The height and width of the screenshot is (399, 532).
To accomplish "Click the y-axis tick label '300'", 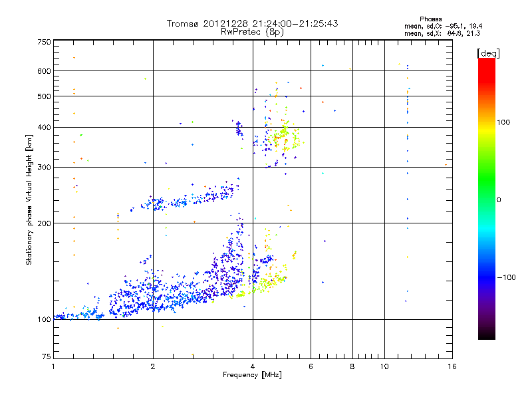I will pos(44,167).
